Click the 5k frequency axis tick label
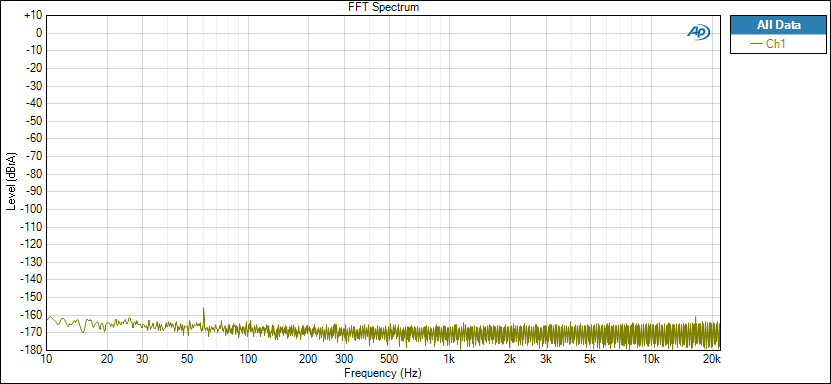The height and width of the screenshot is (384, 831). (x=590, y=359)
